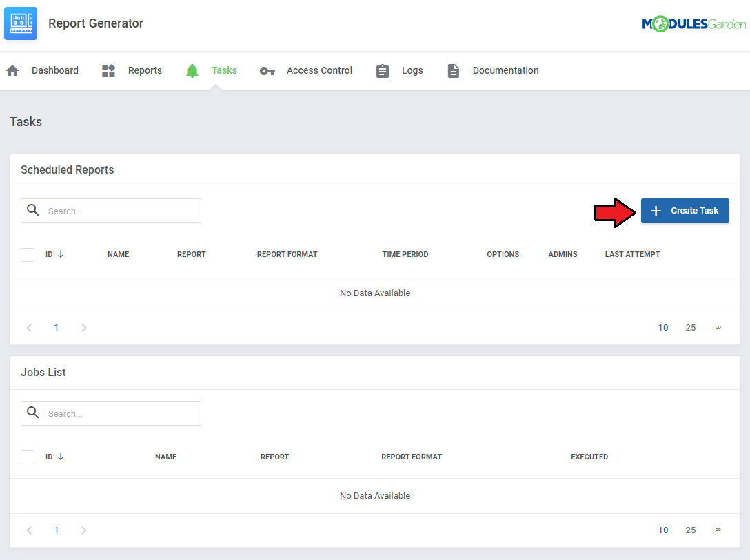
Task: Click the Documentation file icon
Action: click(x=454, y=71)
